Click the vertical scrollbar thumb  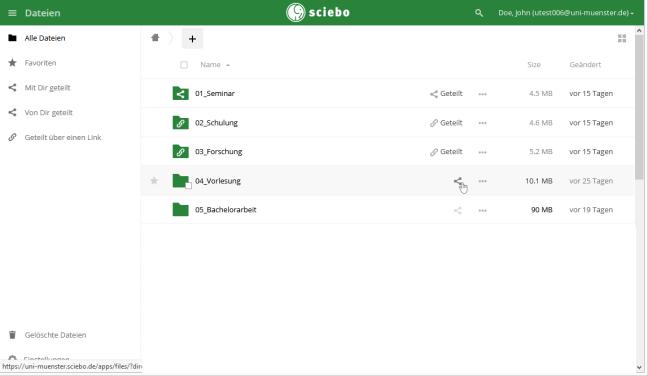tap(639, 107)
